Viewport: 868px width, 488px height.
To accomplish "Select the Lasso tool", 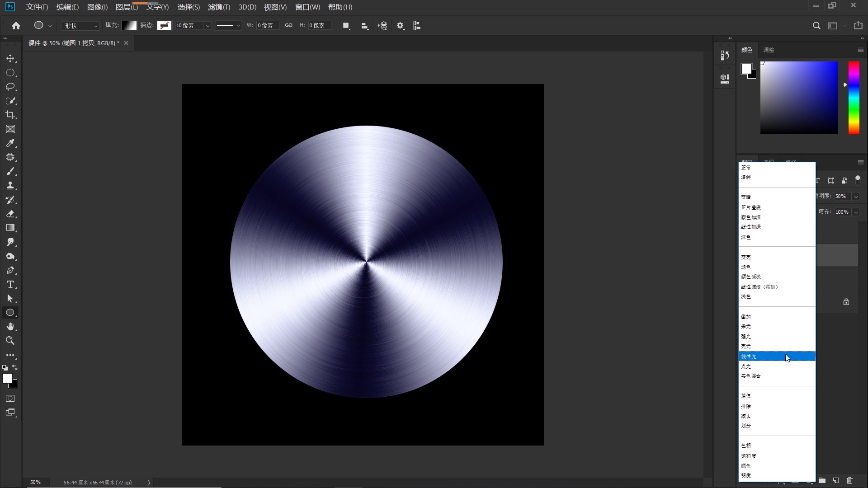I will [10, 87].
